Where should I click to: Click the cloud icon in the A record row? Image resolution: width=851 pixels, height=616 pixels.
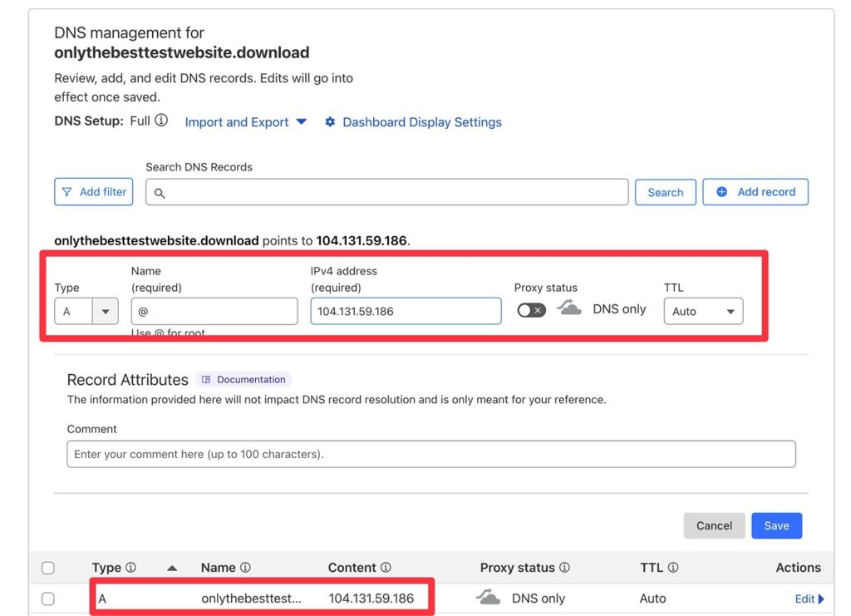488,598
